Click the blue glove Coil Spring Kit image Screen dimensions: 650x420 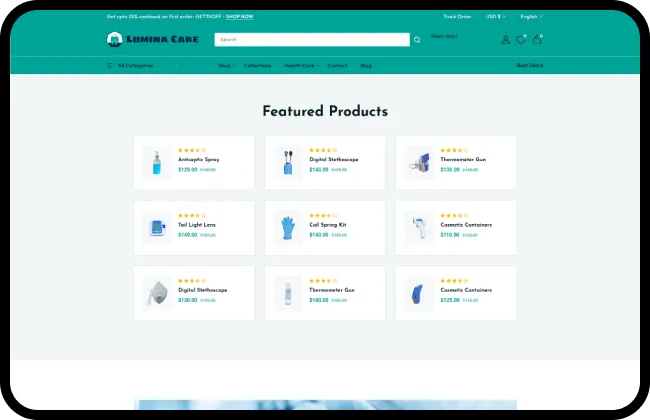pyautogui.click(x=288, y=228)
